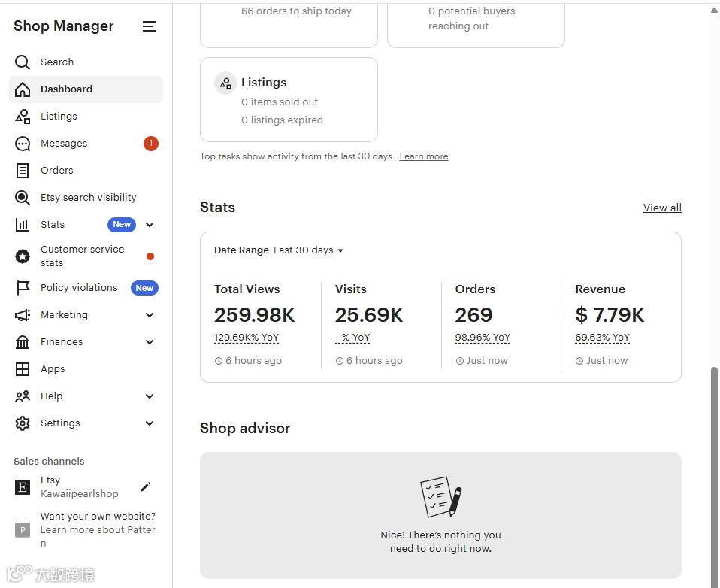Click the Search magnifier icon
This screenshot has width=720, height=588.
tap(23, 62)
